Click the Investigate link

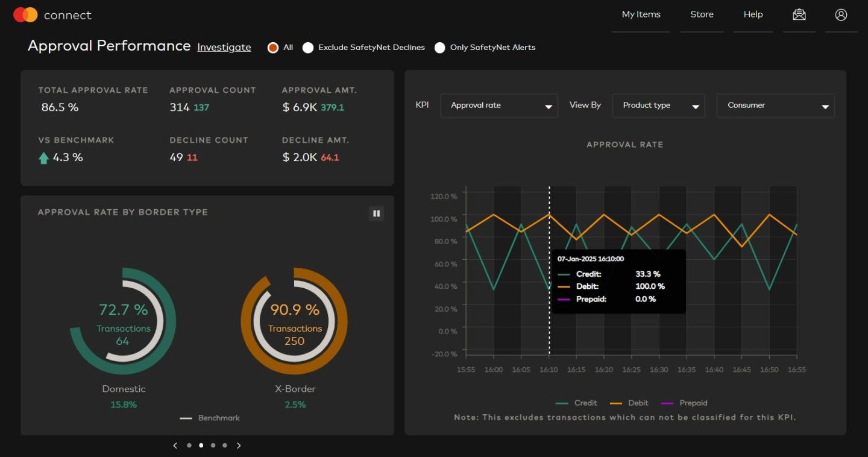point(224,47)
